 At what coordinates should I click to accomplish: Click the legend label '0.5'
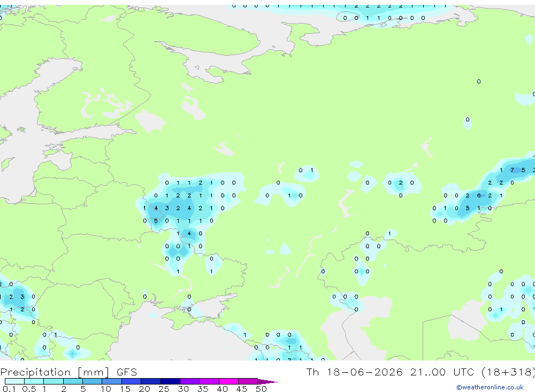click(29, 389)
